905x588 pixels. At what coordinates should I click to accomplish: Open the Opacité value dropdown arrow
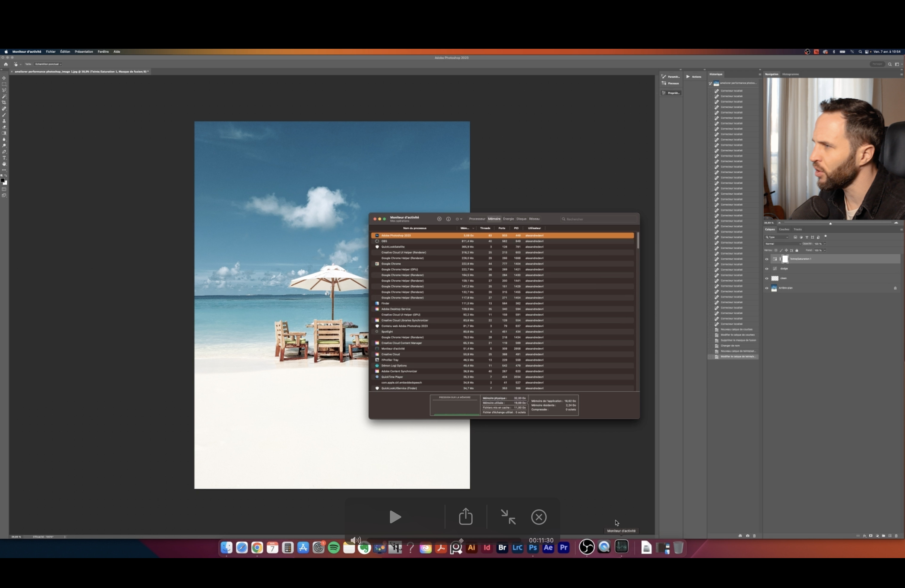pyautogui.click(x=824, y=243)
